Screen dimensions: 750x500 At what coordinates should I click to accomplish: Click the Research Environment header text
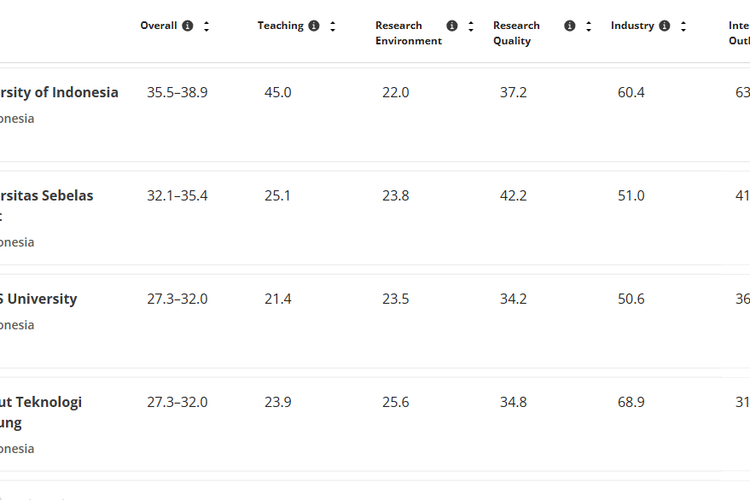point(408,33)
